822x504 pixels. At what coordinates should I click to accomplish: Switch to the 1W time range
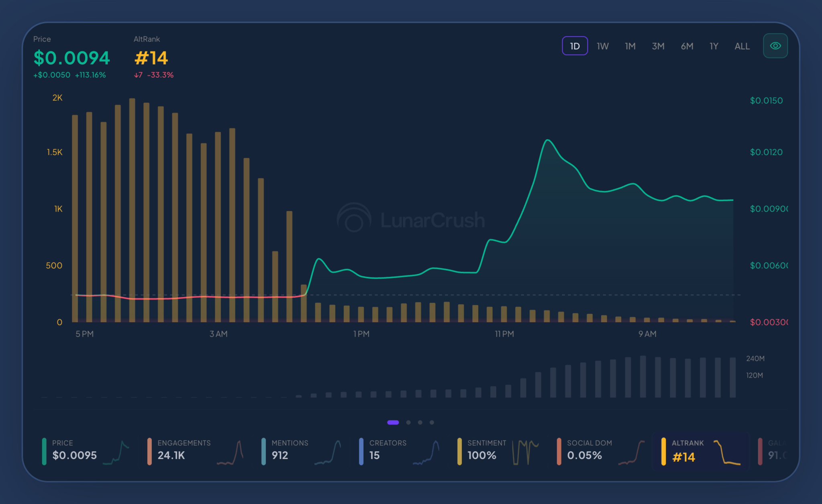click(x=602, y=46)
